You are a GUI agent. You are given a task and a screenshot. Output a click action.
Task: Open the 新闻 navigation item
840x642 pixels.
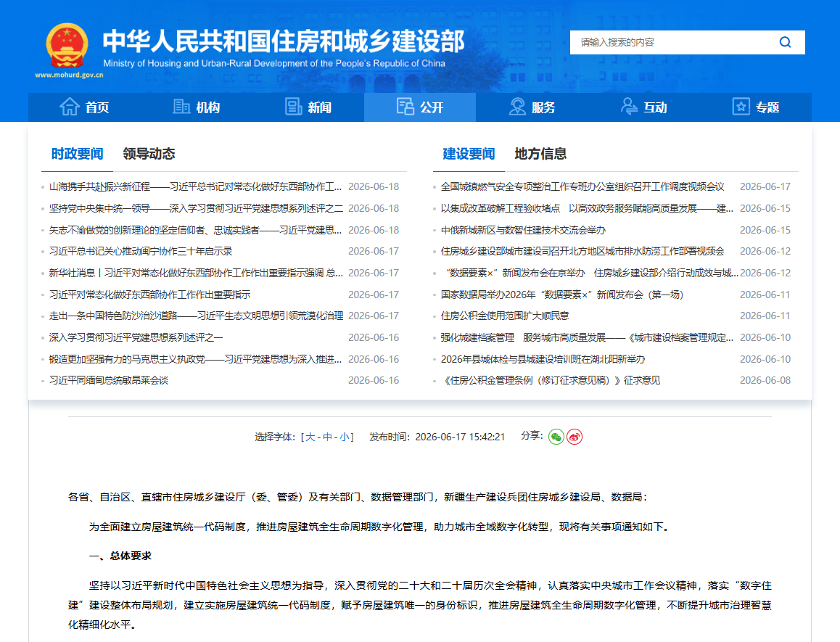coord(308,107)
